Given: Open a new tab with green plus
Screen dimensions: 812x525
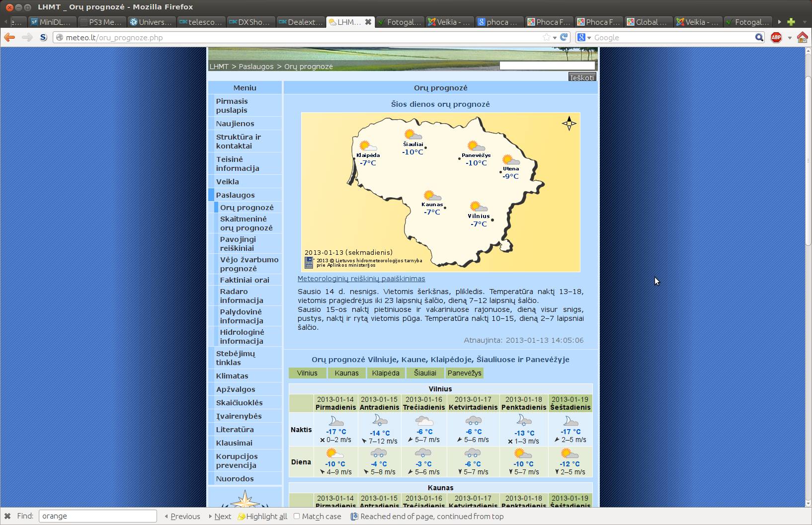Looking at the screenshot, I should (791, 22).
